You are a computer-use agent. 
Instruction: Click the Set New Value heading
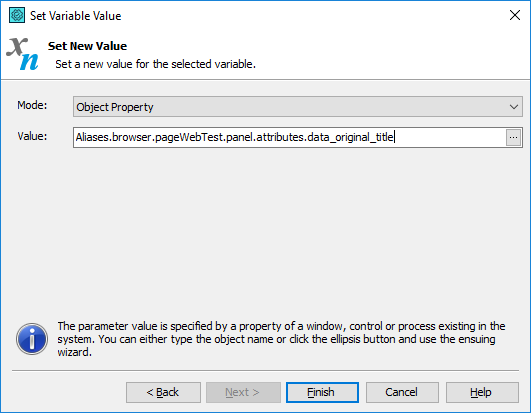pos(87,46)
